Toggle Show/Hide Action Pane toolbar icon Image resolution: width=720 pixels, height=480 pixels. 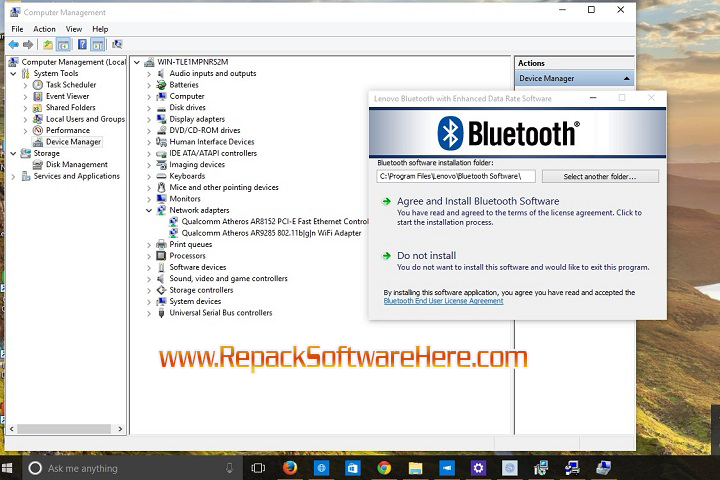click(x=97, y=45)
